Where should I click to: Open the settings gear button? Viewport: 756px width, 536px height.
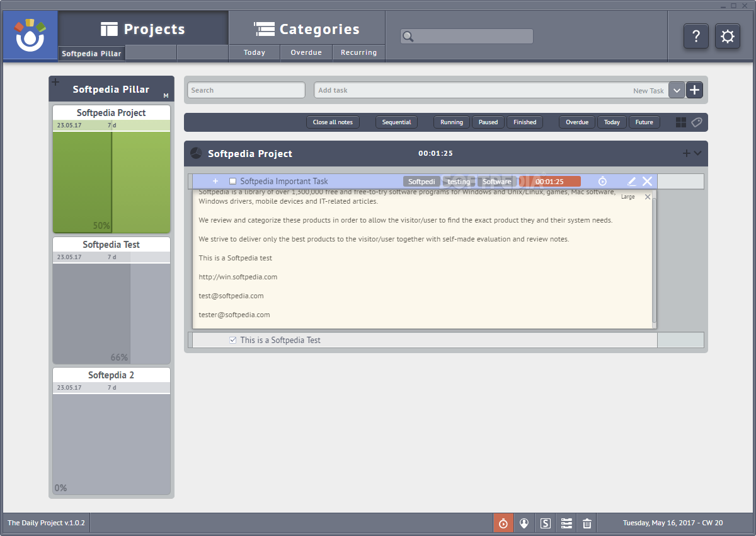pos(728,36)
